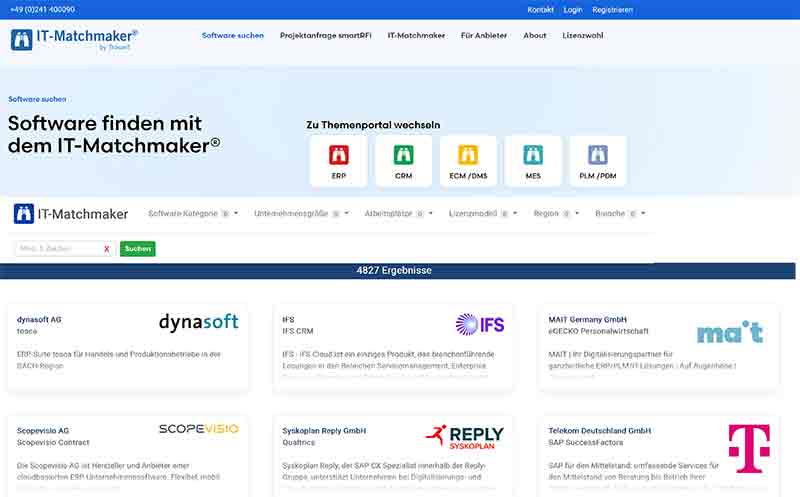The image size is (800, 497).
Task: Expand Unternehmensgröße filter dropdown
Action: click(x=301, y=213)
